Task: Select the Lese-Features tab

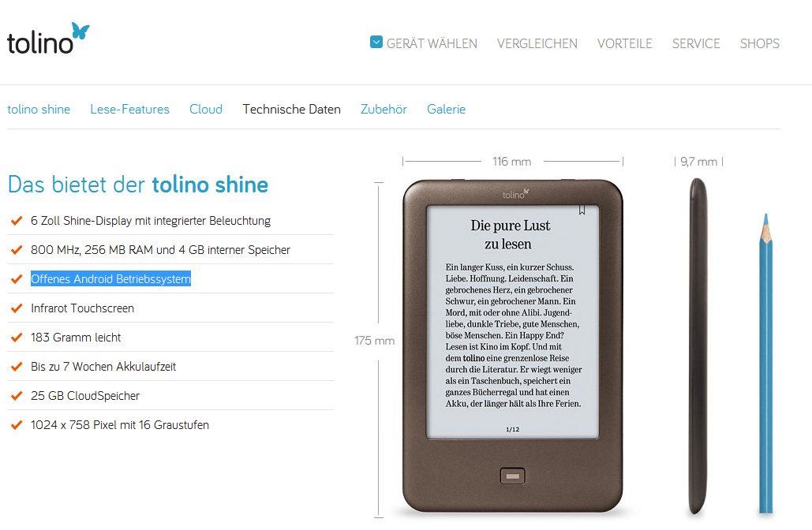Action: coord(129,109)
